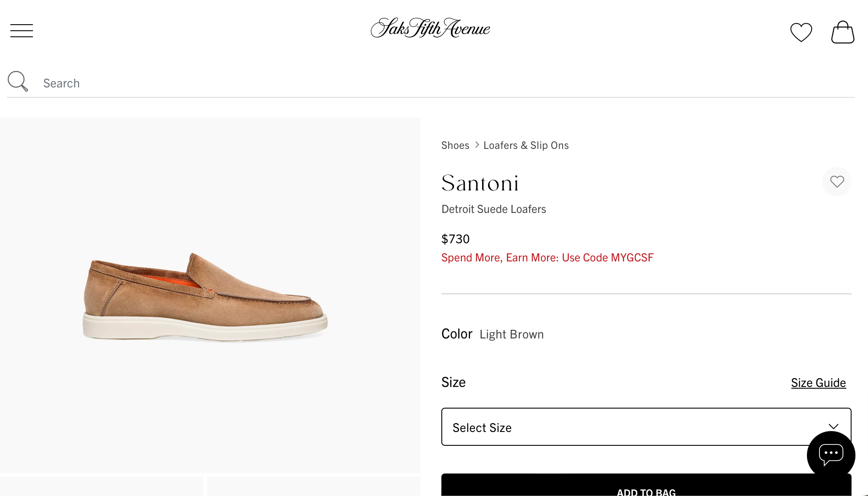This screenshot has width=868, height=496.
Task: Click the search magnifier icon
Action: coord(17,81)
